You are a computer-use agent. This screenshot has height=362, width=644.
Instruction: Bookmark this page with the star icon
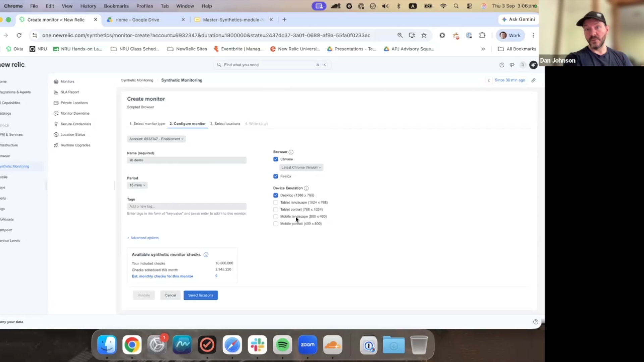pos(424,36)
